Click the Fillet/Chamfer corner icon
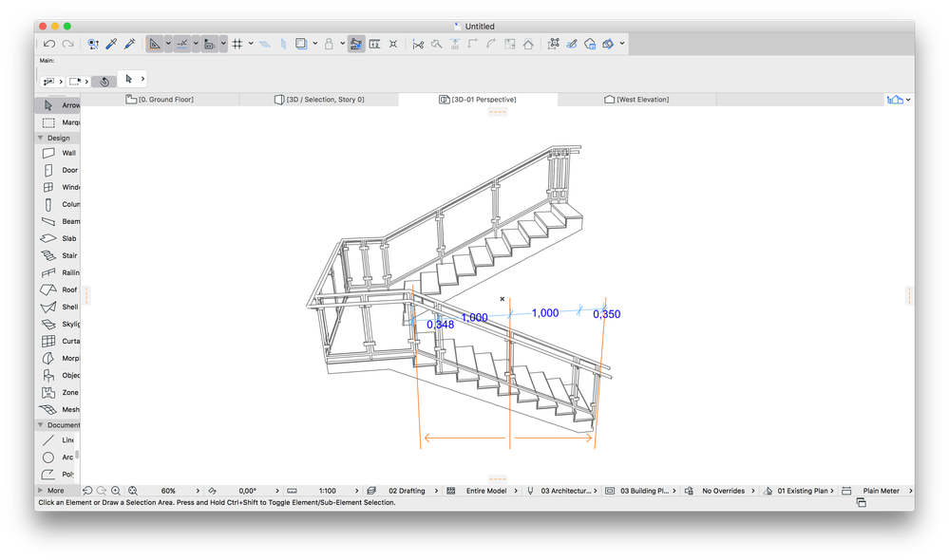Image resolution: width=949 pixels, height=560 pixels. pyautogui.click(x=491, y=44)
